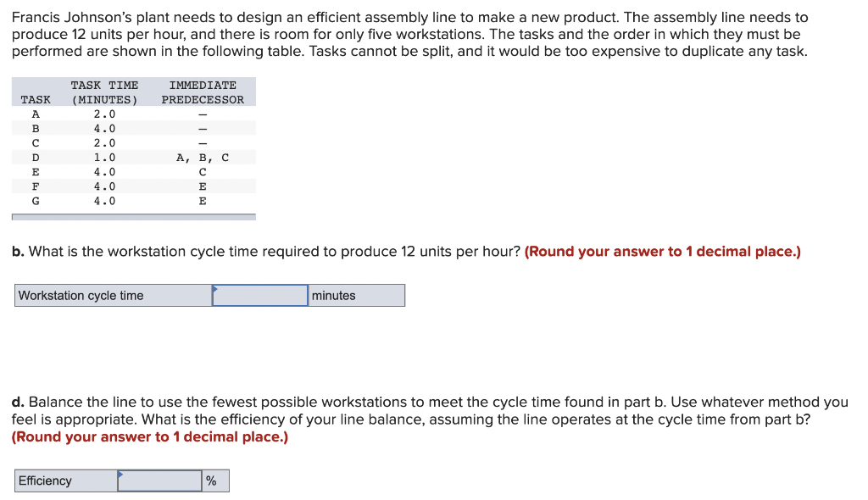Click the IMMEDIATE PREDECESSOR column header
The width and height of the screenshot is (868, 500).
203,92
